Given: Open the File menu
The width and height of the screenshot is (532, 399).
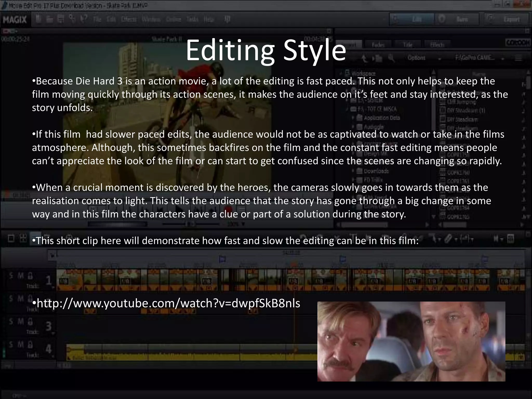Looking at the screenshot, I should [x=97, y=19].
